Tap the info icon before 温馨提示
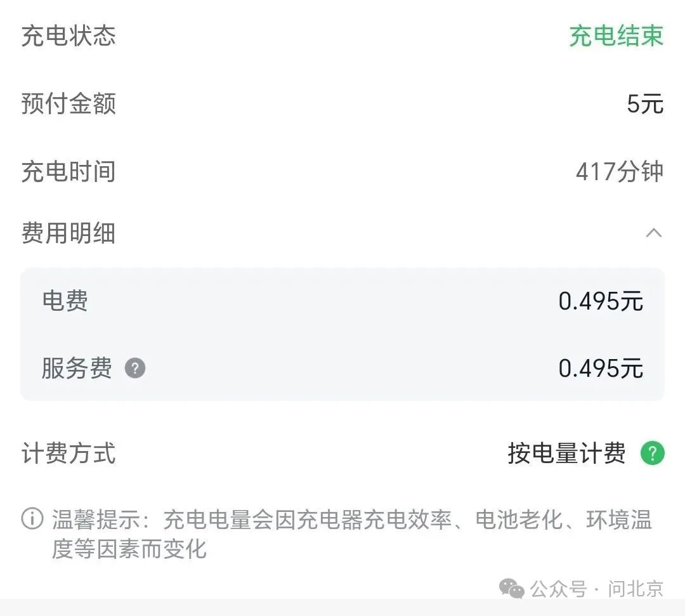685x616 pixels. 32,518
